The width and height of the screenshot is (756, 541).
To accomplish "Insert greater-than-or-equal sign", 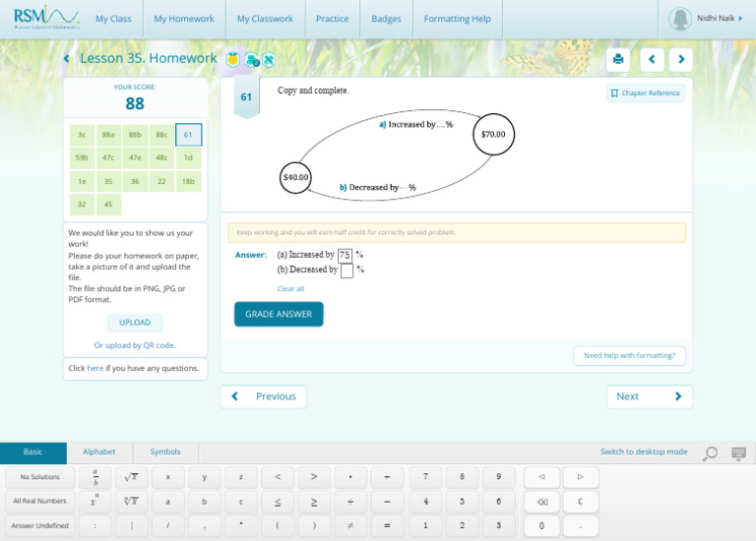I will [314, 502].
